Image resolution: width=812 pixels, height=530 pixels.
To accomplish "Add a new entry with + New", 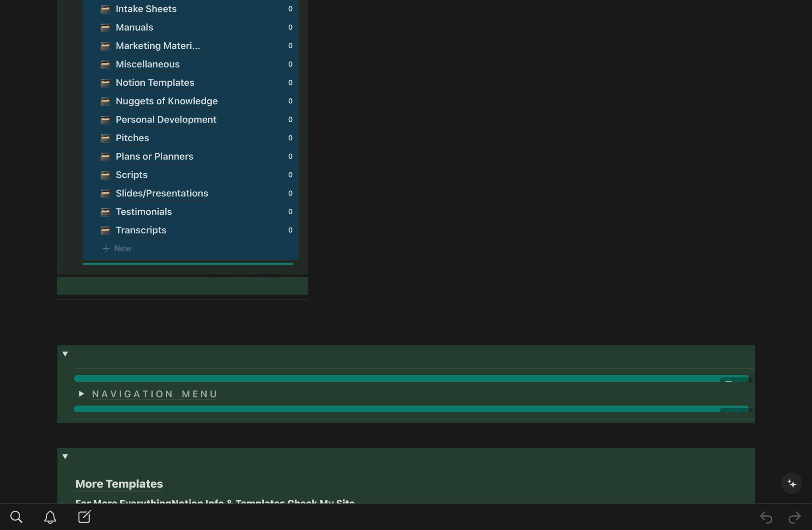I will 117,248.
